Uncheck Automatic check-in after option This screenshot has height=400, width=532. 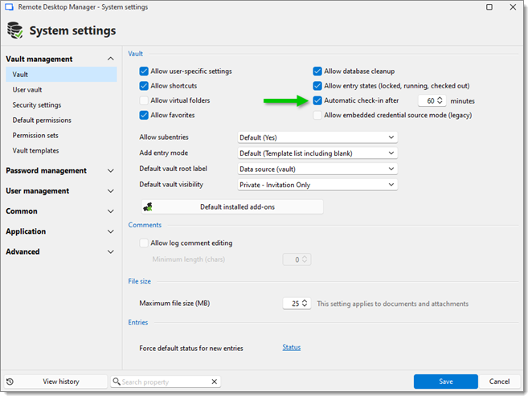[x=318, y=100]
